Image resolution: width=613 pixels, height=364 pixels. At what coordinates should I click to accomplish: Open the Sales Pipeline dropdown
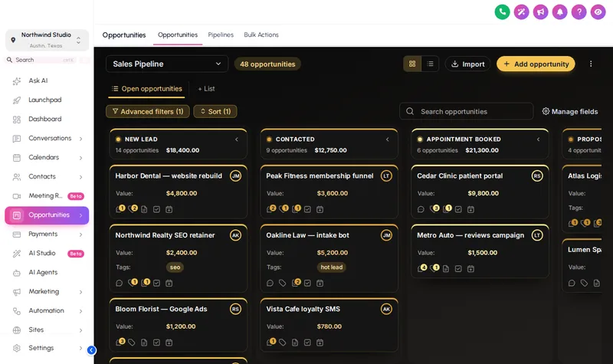[167, 64]
